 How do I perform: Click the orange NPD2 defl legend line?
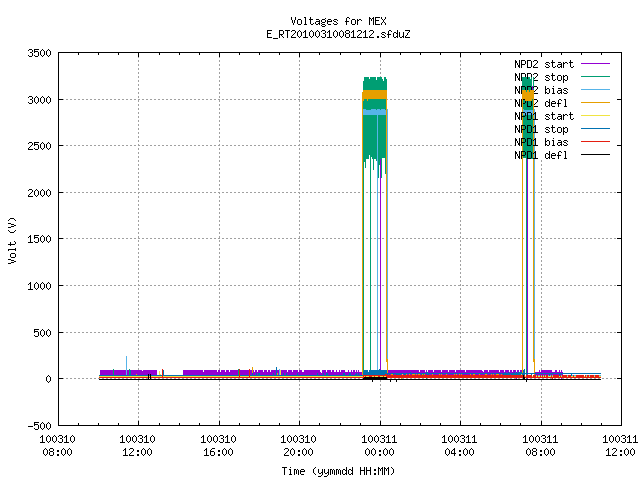click(595, 103)
